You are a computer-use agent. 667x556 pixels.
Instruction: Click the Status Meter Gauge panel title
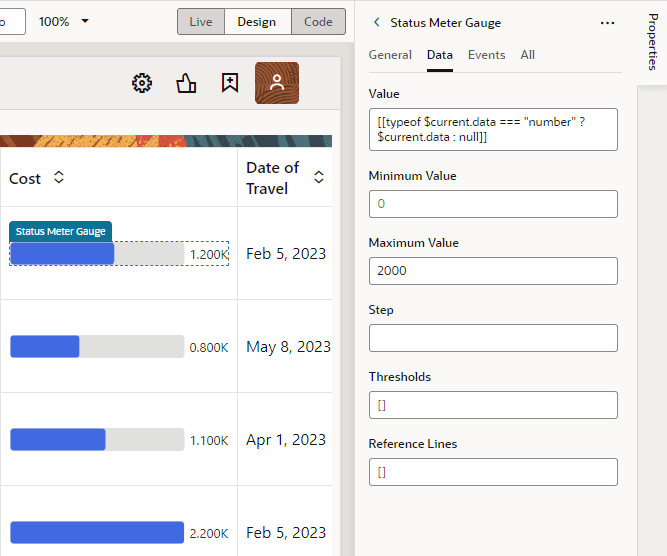445,23
